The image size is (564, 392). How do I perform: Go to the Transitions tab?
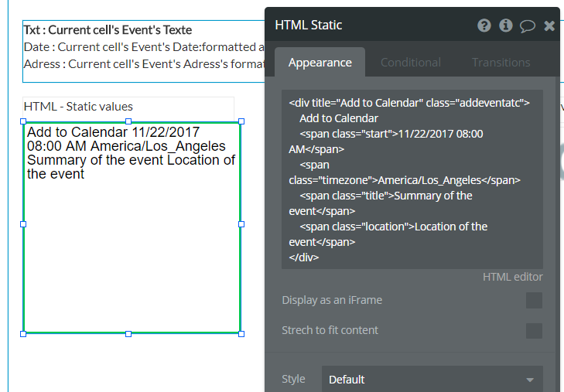tap(501, 63)
